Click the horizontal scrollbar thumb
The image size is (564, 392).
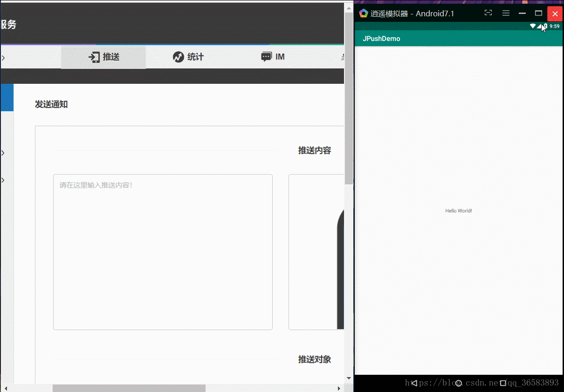[x=129, y=388]
